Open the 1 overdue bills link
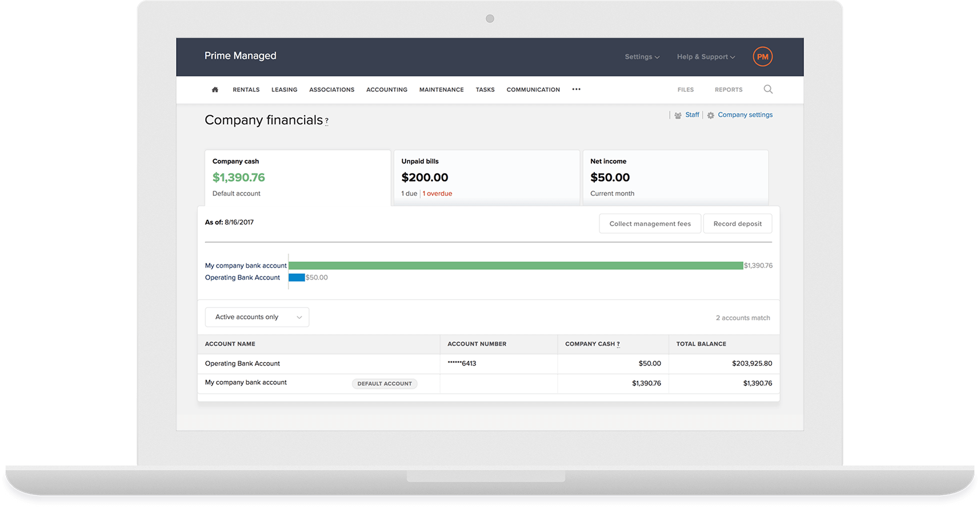Viewport: 980px width, 507px height. pyautogui.click(x=437, y=194)
